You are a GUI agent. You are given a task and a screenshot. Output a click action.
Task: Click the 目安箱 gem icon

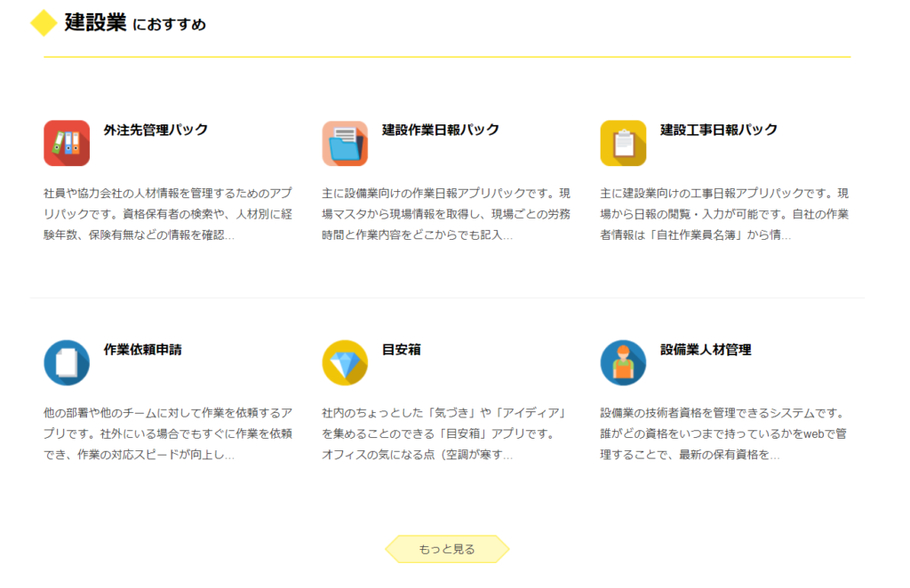click(x=346, y=362)
